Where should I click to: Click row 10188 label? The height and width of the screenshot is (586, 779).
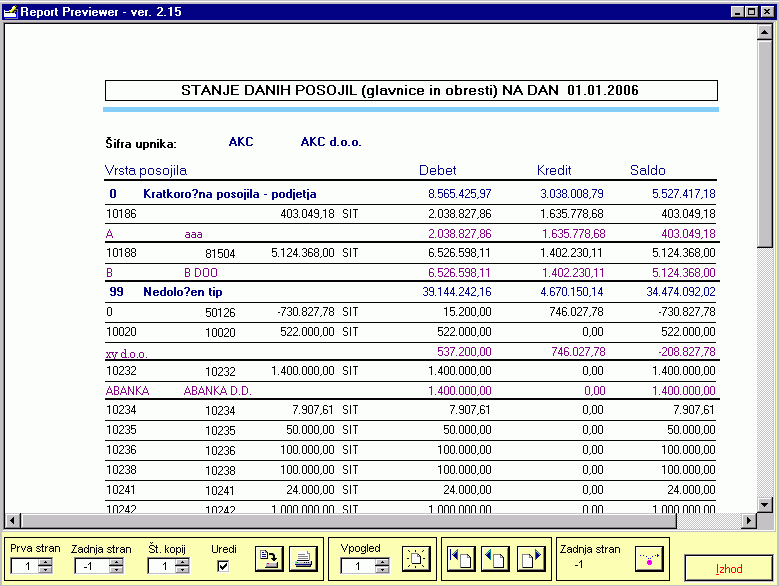121,253
